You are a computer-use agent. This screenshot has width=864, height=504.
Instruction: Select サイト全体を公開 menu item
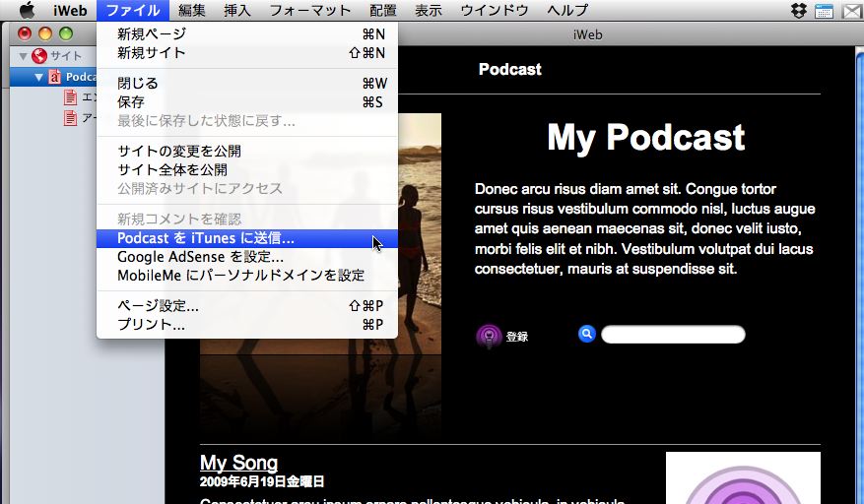[x=247, y=169]
